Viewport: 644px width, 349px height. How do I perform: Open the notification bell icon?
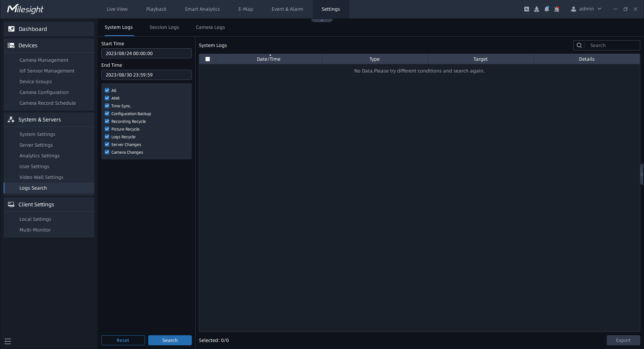coord(547,9)
